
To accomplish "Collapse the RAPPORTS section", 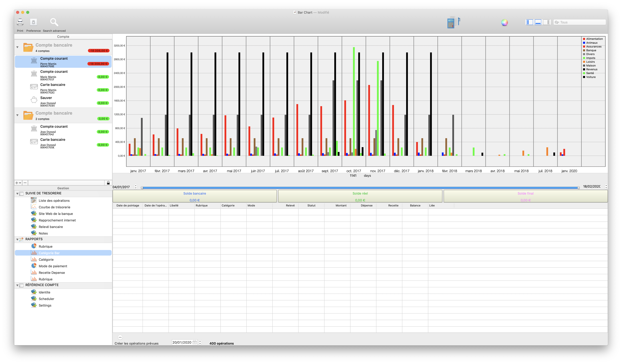I will coord(17,239).
